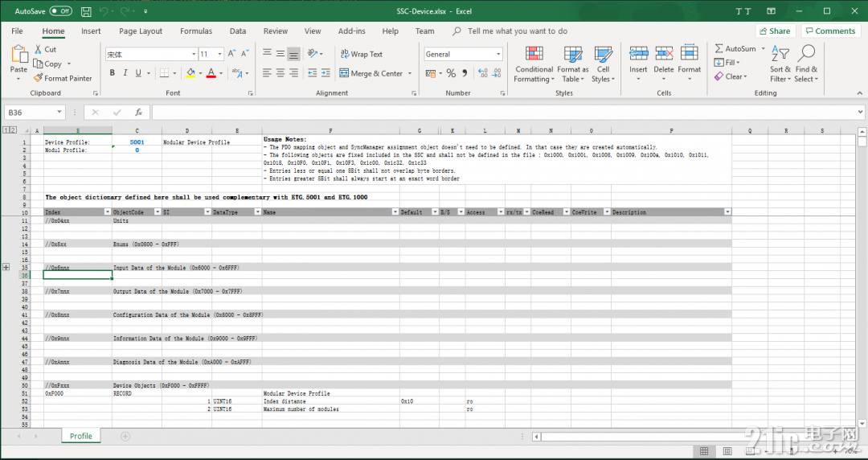Image resolution: width=868 pixels, height=460 pixels.
Task: Apply percent style
Action: pos(451,72)
